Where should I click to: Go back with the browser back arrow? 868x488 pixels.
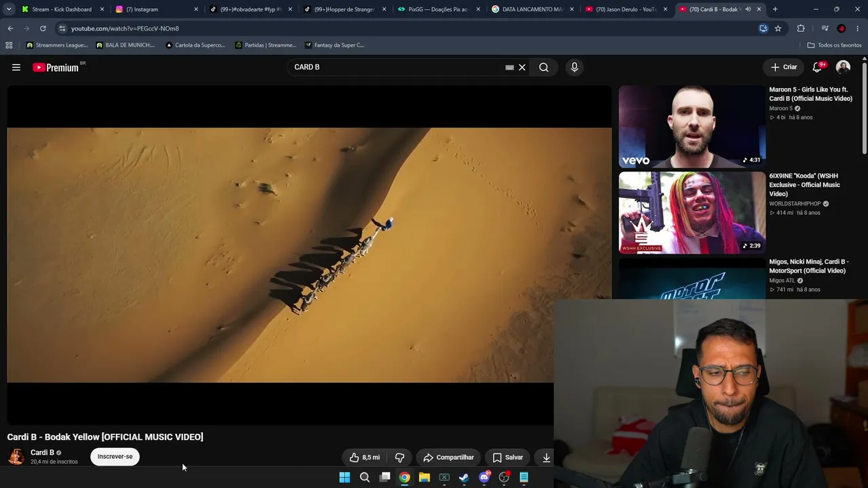pos(10,28)
